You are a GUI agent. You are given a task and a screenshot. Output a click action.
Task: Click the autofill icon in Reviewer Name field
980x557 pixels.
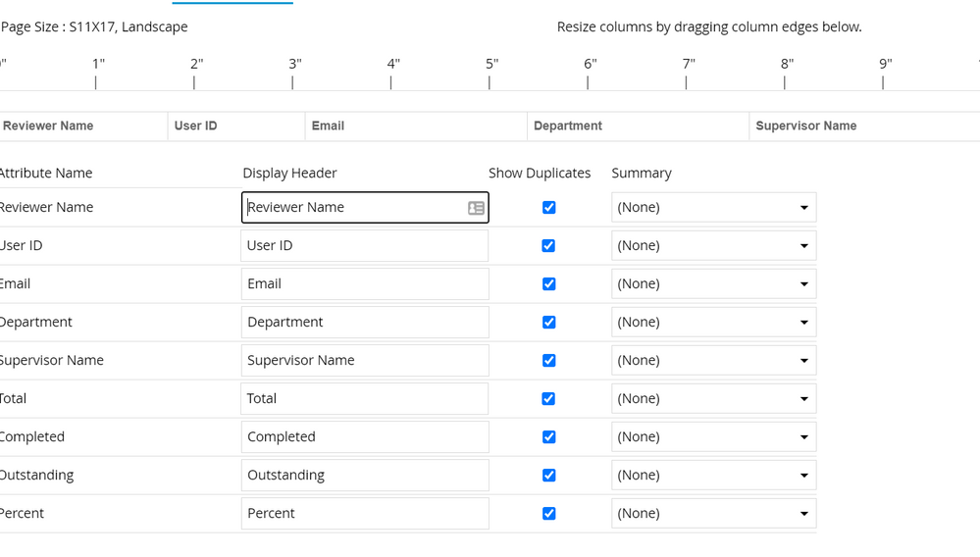click(476, 208)
